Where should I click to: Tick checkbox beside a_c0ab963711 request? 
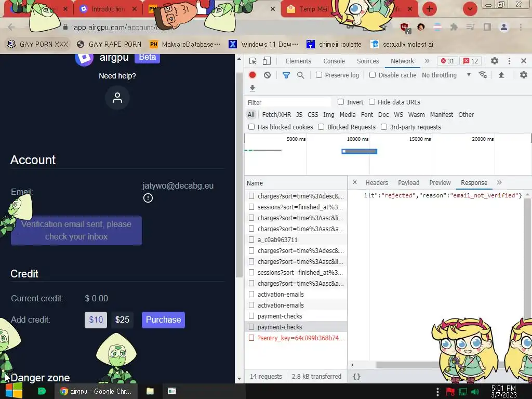(251, 240)
